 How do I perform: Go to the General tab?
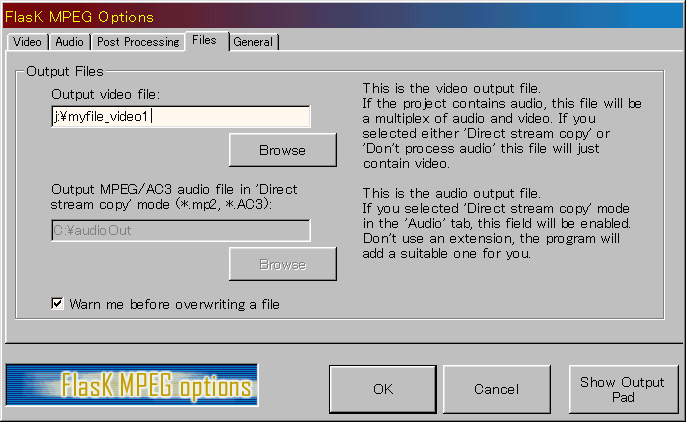pyautogui.click(x=253, y=42)
